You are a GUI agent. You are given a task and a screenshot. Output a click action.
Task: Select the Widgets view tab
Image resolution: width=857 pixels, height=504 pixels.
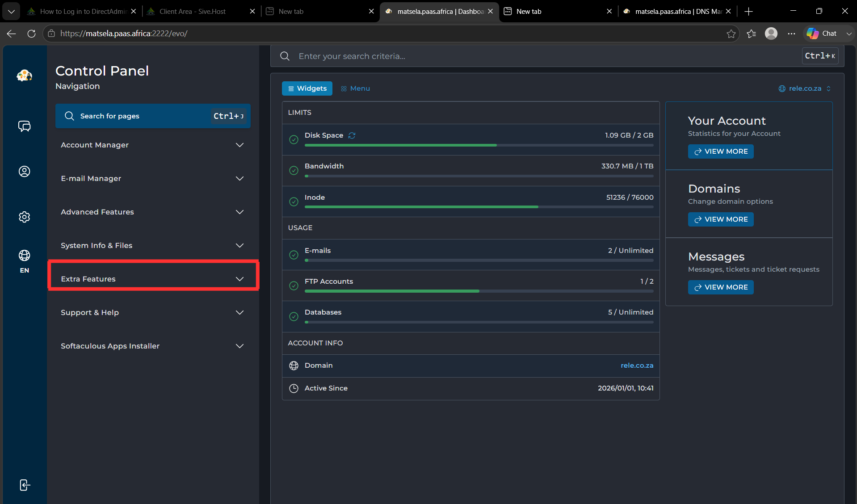tap(307, 88)
